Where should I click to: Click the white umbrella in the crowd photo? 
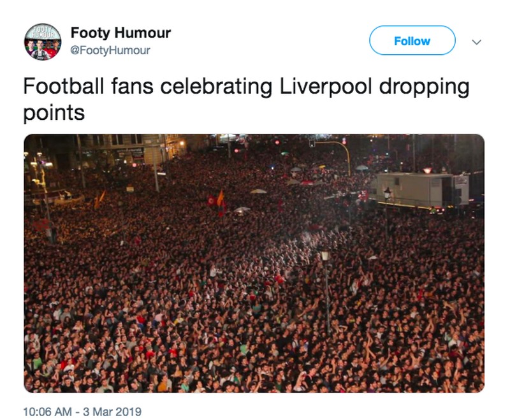[x=258, y=191]
